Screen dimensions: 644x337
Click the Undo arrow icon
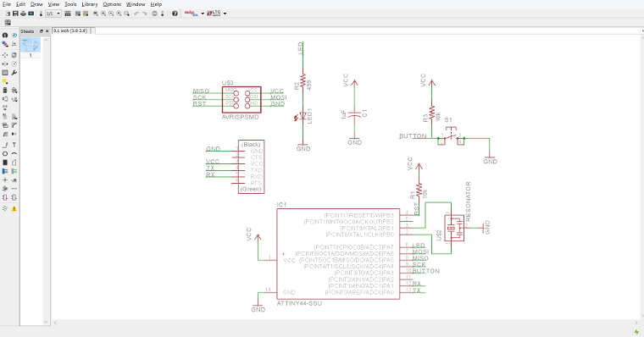(136, 14)
